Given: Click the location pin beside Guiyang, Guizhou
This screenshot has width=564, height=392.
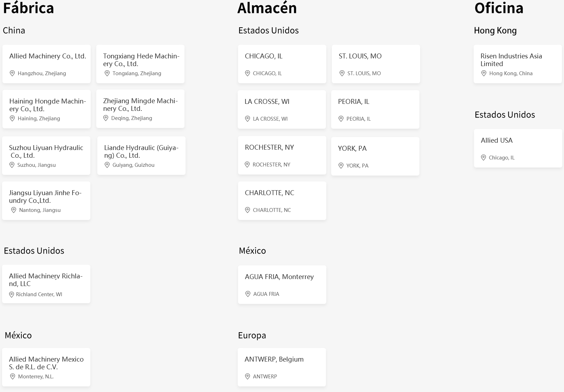Looking at the screenshot, I should pos(107,165).
